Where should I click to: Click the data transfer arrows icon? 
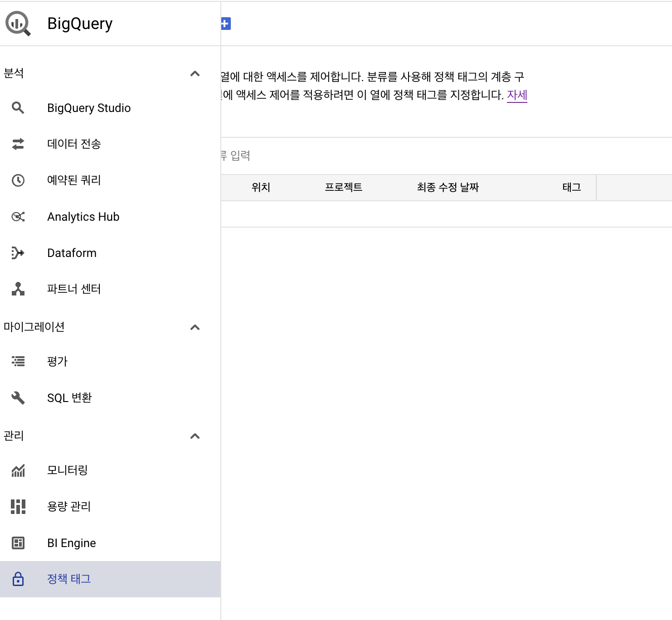[x=18, y=144]
